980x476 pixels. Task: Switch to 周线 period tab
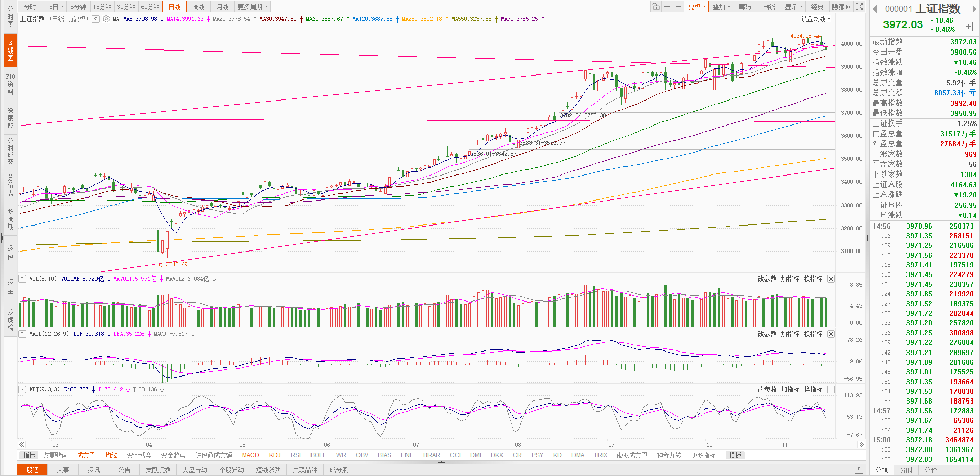point(199,7)
